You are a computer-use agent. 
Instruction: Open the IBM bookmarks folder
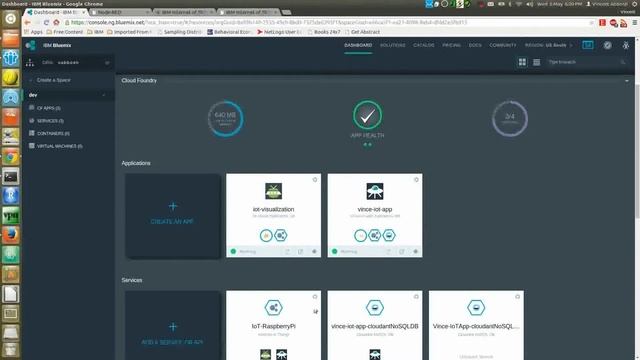click(x=95, y=32)
